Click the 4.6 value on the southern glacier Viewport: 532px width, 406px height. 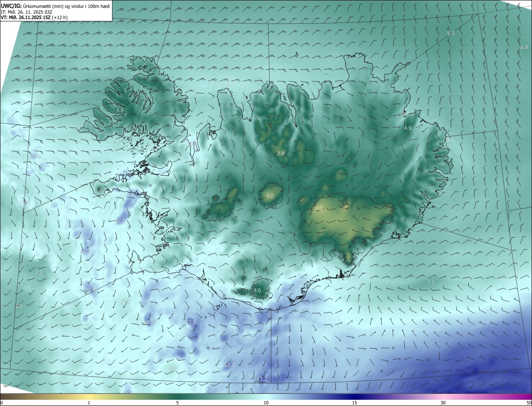pos(257,291)
